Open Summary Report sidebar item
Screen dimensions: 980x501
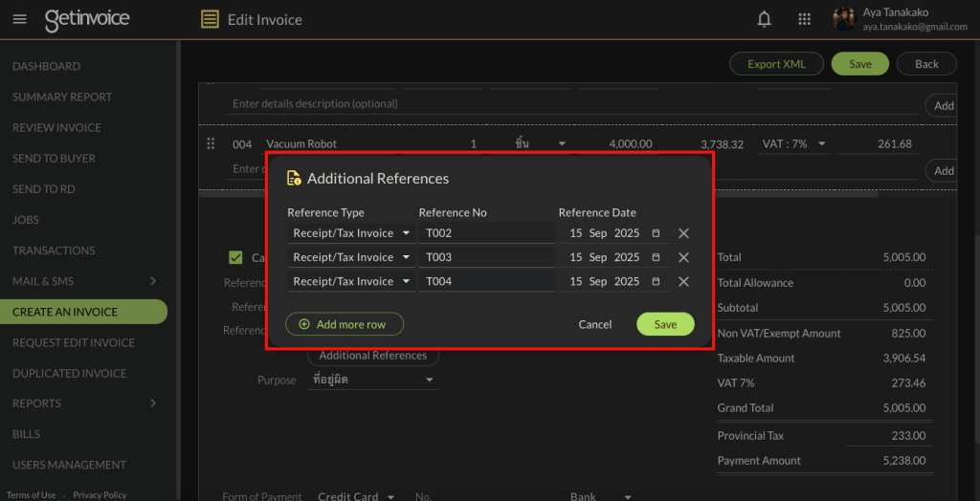point(62,97)
